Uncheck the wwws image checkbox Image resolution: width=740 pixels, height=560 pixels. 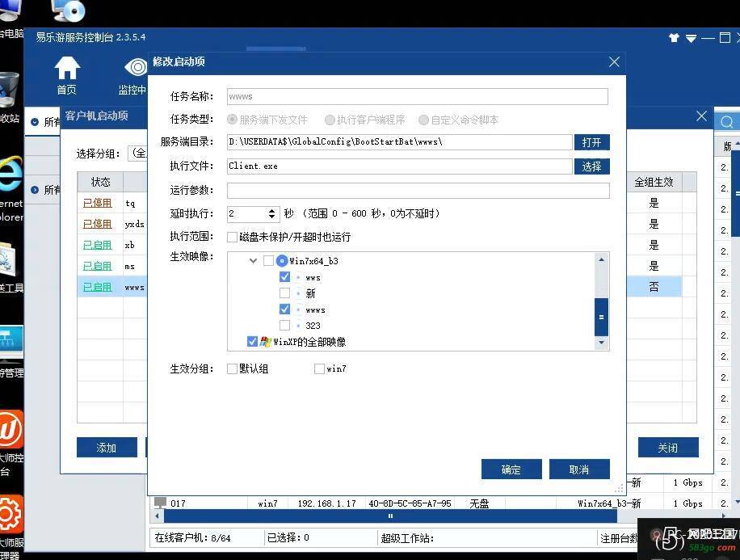click(284, 309)
